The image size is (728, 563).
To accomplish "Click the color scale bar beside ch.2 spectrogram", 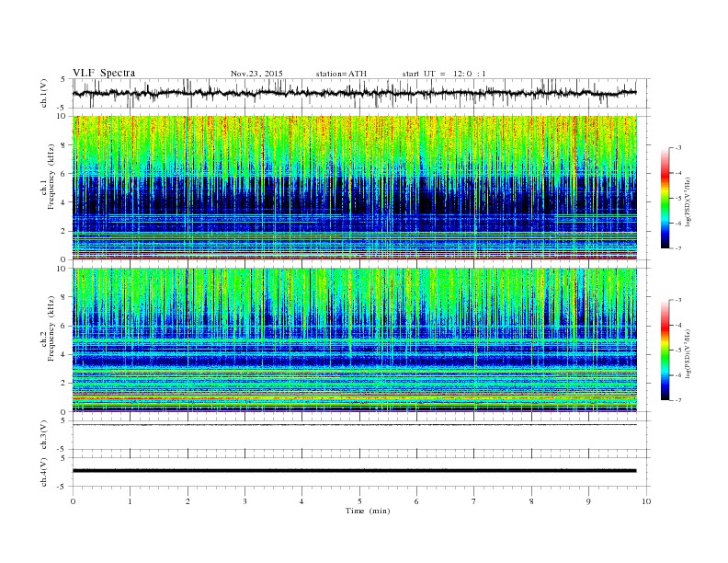I will coord(665,350).
